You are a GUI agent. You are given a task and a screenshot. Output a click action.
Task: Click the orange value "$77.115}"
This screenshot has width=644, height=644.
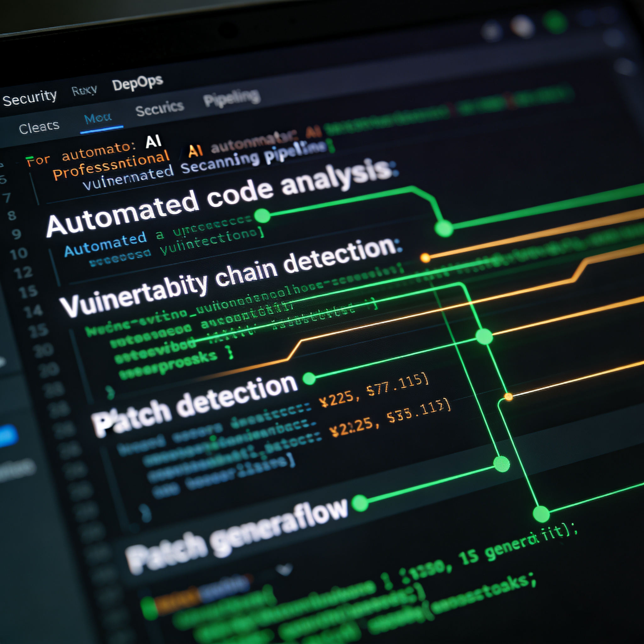click(x=397, y=385)
